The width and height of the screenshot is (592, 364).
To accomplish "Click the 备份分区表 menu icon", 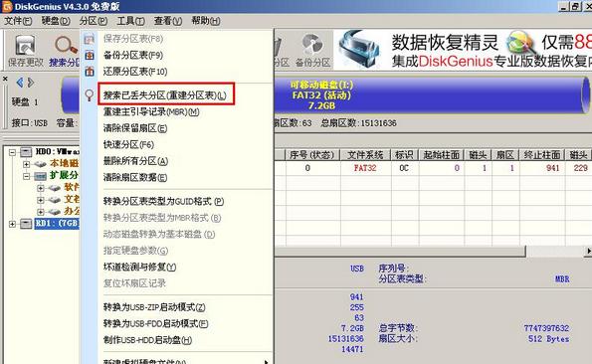I will [x=90, y=55].
